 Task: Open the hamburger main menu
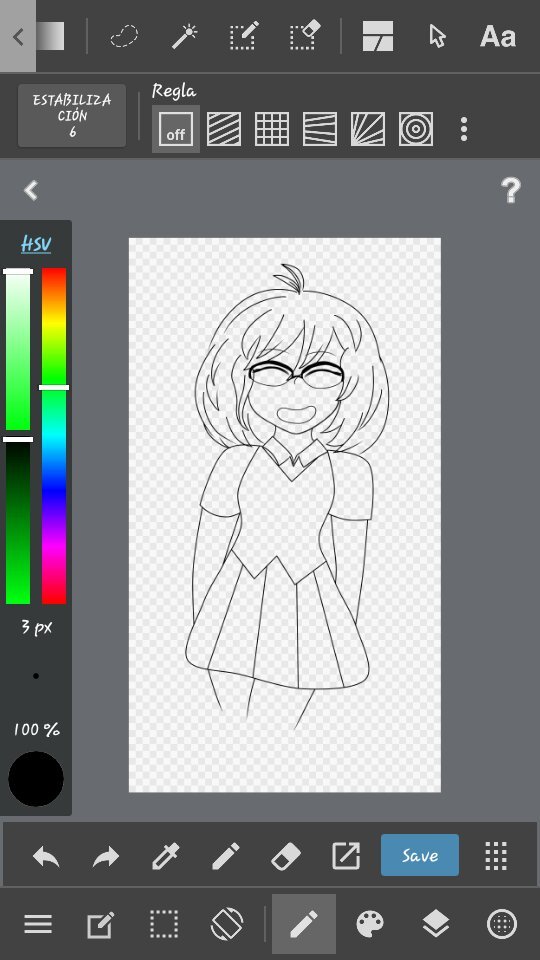click(38, 924)
